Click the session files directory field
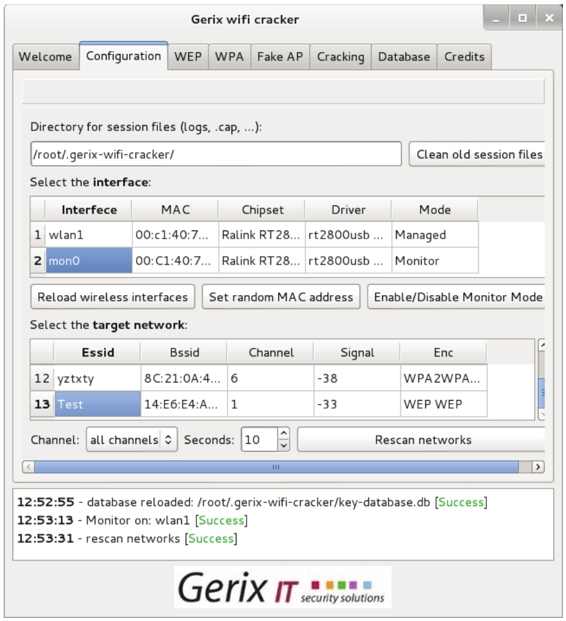566x621 pixels. pyautogui.click(x=216, y=154)
